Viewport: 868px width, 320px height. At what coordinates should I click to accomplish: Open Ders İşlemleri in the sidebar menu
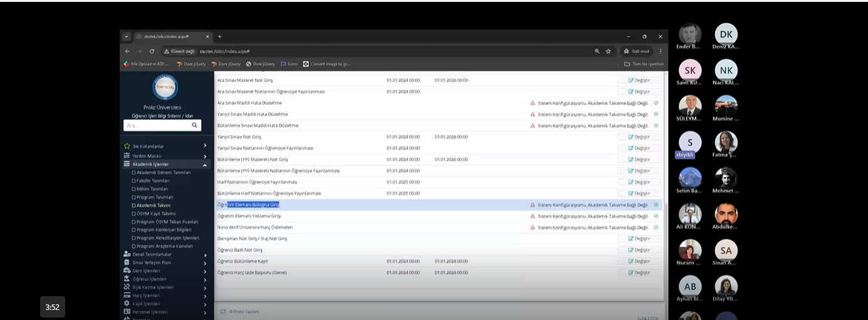146,271
